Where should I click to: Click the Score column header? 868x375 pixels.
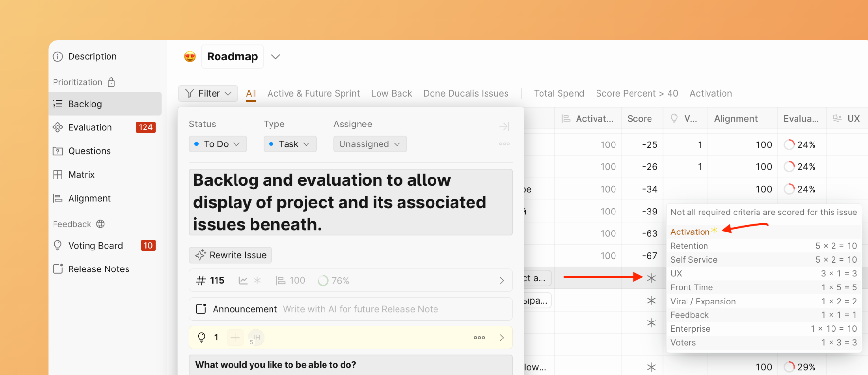639,119
